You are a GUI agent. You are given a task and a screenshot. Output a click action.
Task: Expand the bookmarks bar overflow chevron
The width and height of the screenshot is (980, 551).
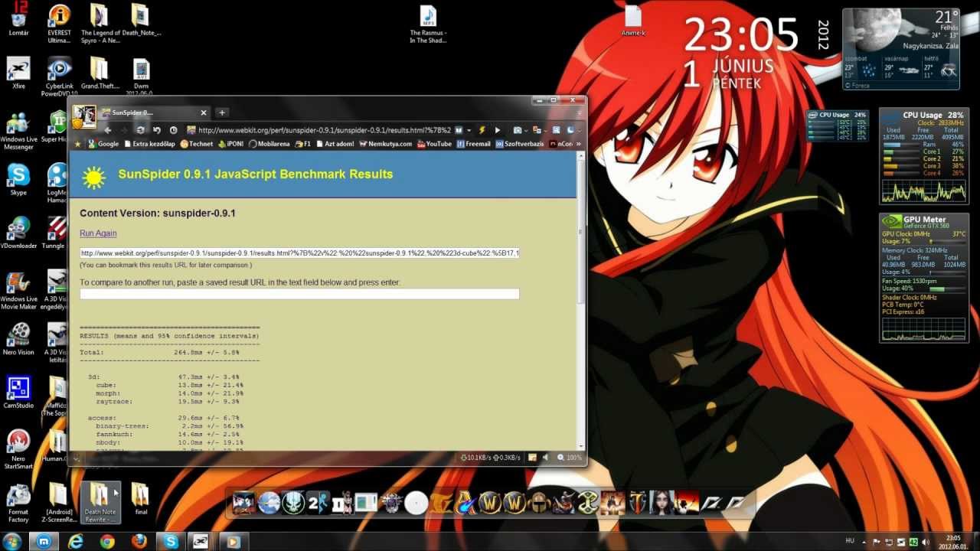pos(580,144)
